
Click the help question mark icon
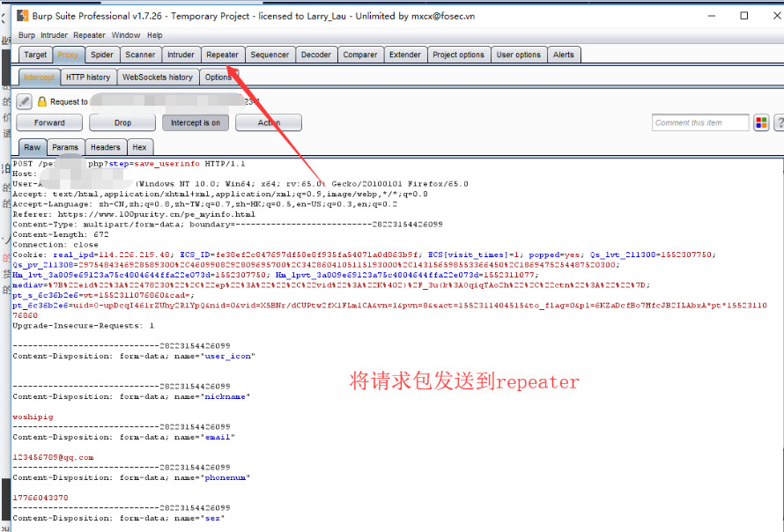pos(779,122)
